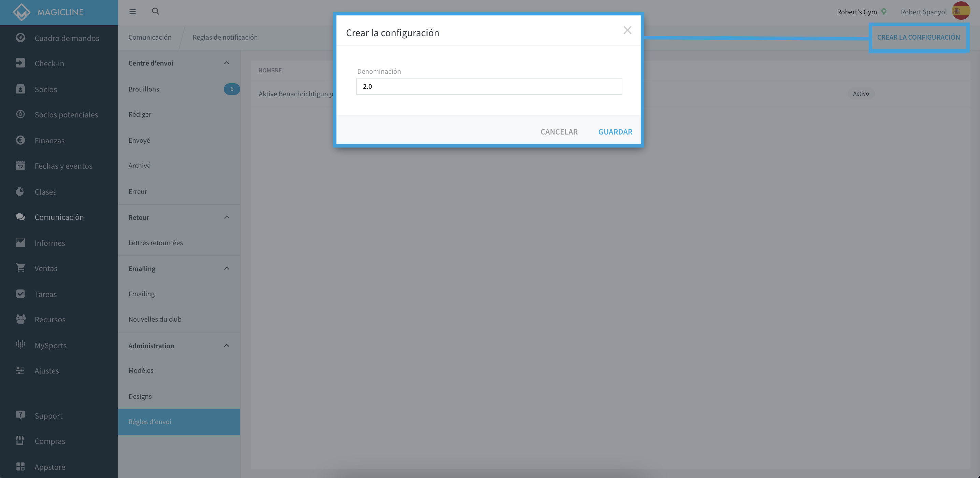980x478 pixels.
Task: Click the Check-in sidebar icon
Action: tap(20, 63)
